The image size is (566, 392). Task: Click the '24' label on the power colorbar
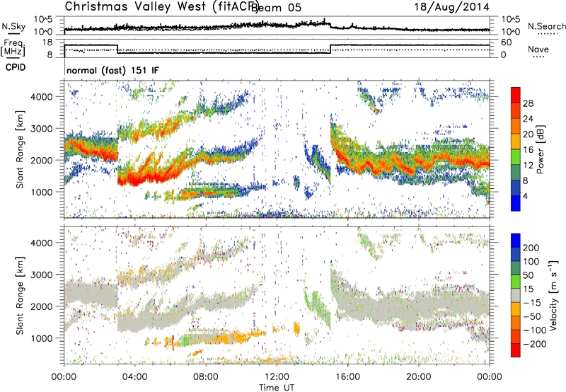click(528, 119)
